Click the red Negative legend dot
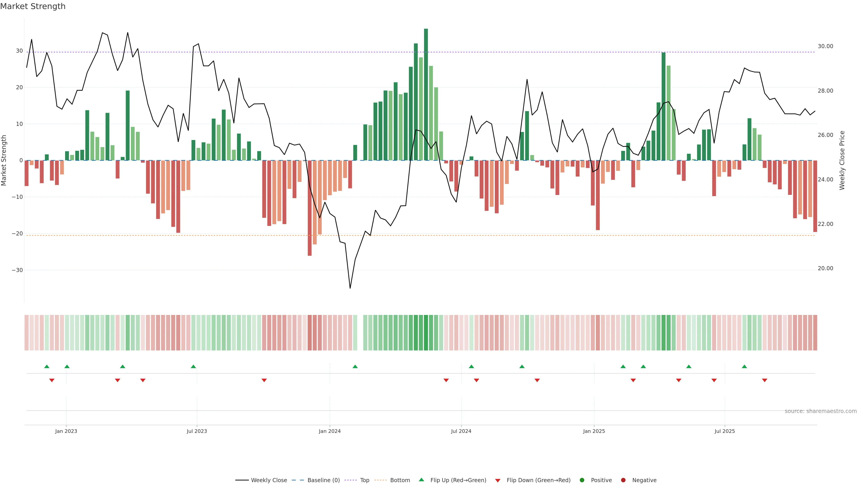 click(x=623, y=480)
